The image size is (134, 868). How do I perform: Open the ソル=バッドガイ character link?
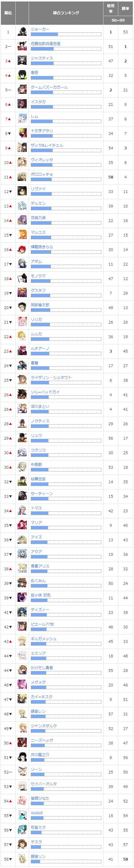pos(45,392)
